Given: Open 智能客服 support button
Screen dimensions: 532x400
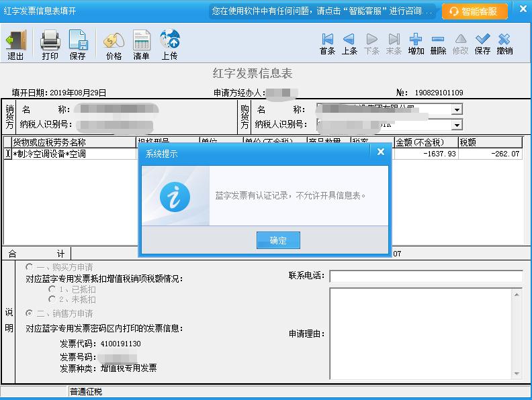Looking at the screenshot, I should 475,11.
